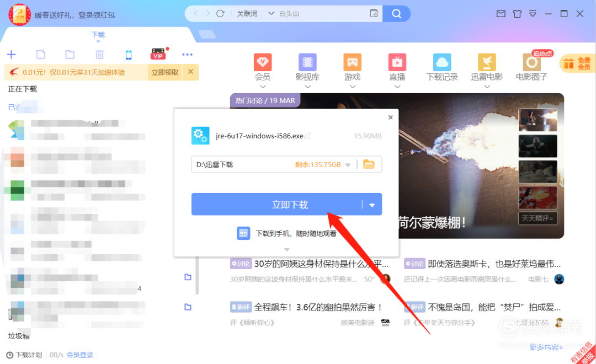
Task: Switch to the 下载 tab
Action: [98, 34]
